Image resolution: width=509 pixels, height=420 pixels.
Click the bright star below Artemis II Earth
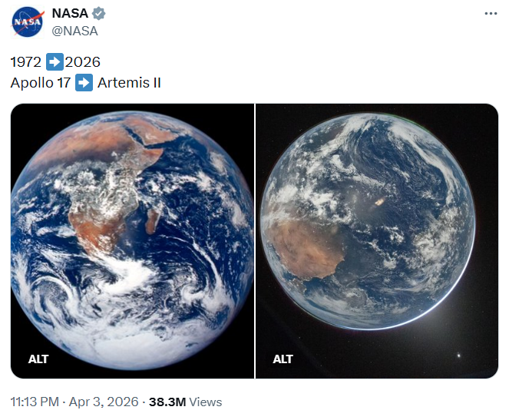[460, 355]
